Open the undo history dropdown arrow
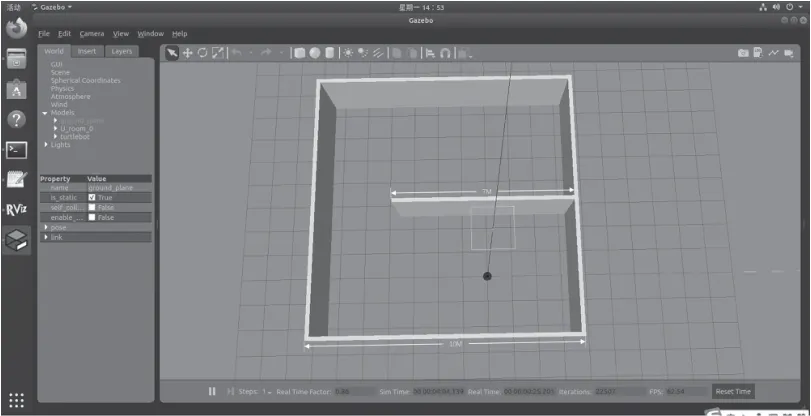Viewport: 811px width, 416px height. point(251,53)
